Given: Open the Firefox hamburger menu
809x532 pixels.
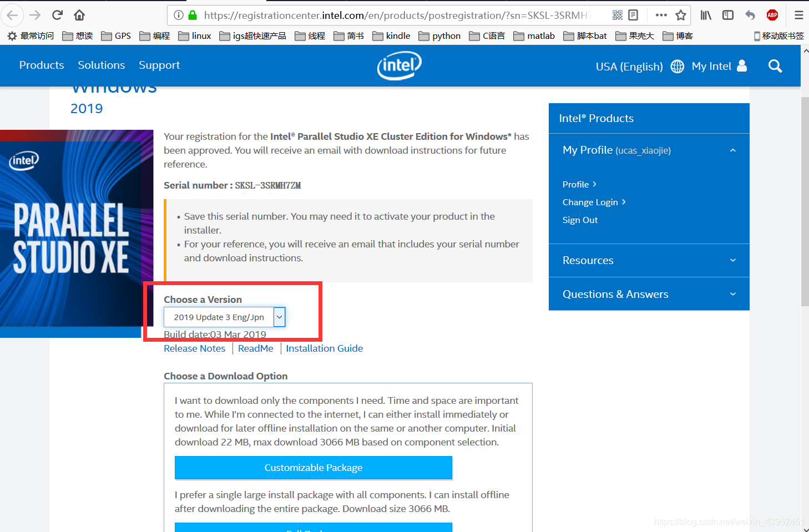Looking at the screenshot, I should coord(798,15).
